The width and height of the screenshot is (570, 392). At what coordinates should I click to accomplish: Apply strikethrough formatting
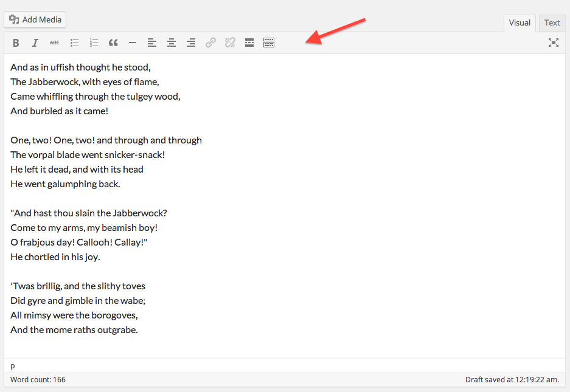tap(55, 43)
